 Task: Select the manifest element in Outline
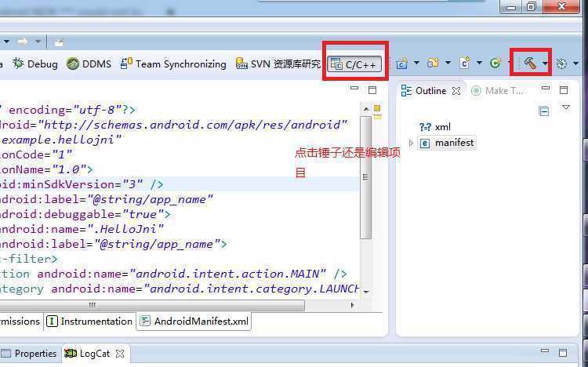pos(447,143)
